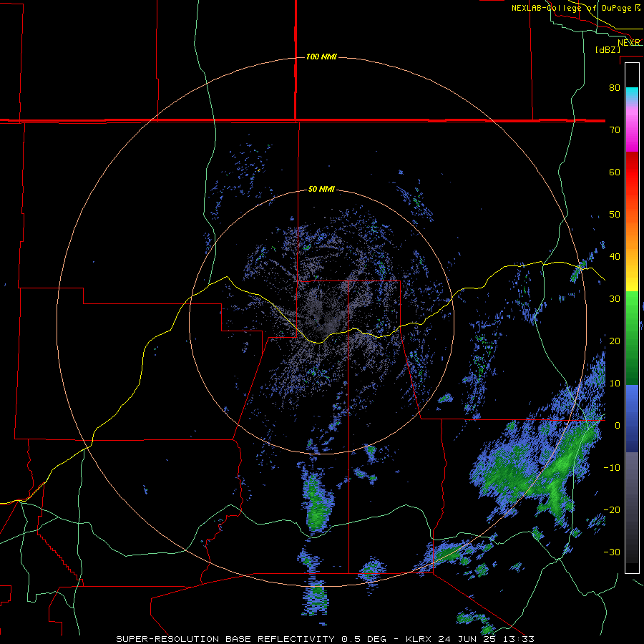Click the "[dBZ]" units label

[608, 49]
